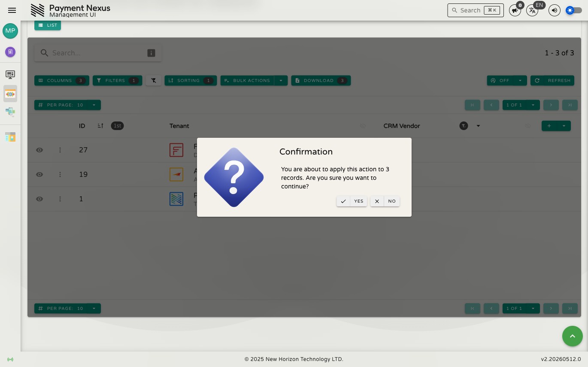View record ID 27 with eye icon
The height and width of the screenshot is (367, 588).
tap(39, 150)
